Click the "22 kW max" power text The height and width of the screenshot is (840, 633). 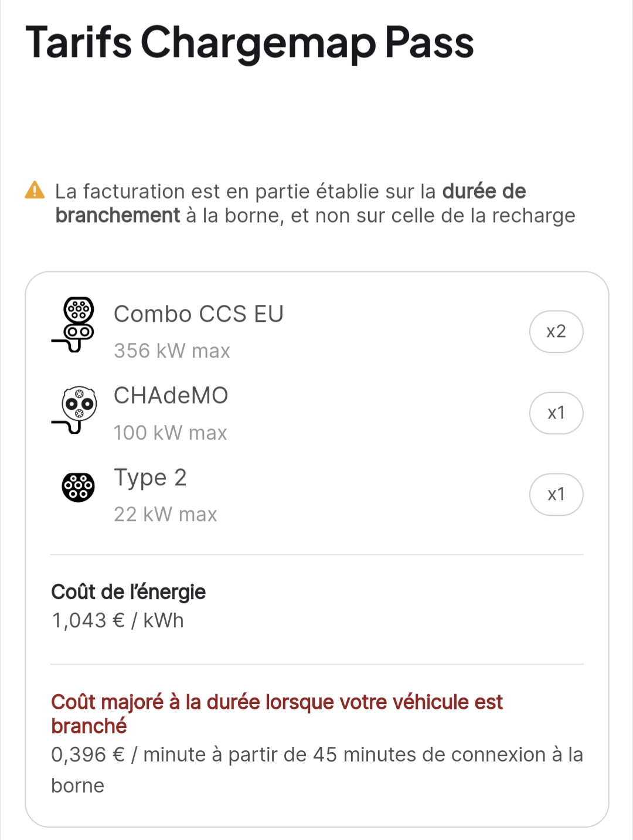pos(165,515)
